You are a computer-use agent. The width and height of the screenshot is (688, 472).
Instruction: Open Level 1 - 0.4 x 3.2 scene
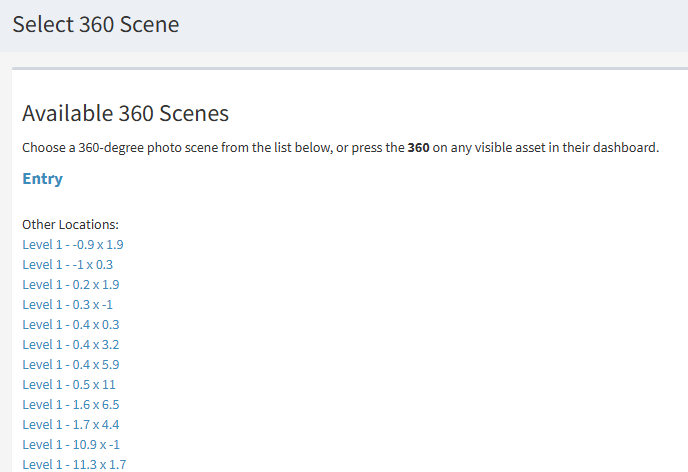pos(70,344)
